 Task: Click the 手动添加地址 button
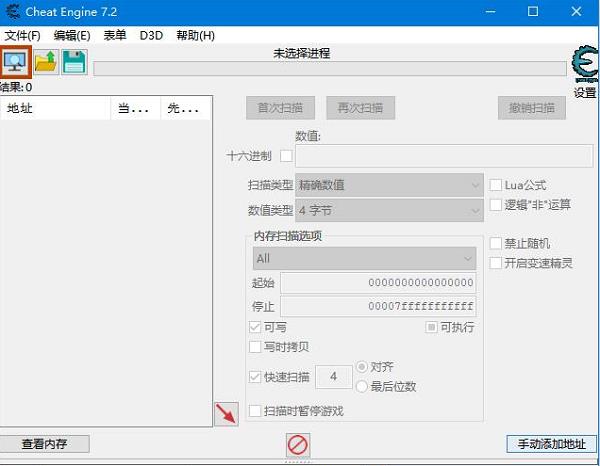[x=546, y=444]
